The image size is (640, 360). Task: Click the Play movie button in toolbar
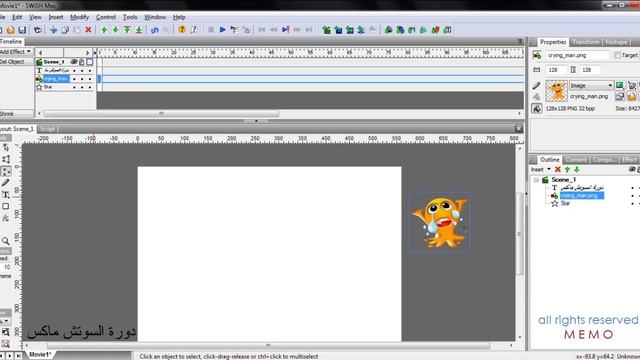(222, 30)
